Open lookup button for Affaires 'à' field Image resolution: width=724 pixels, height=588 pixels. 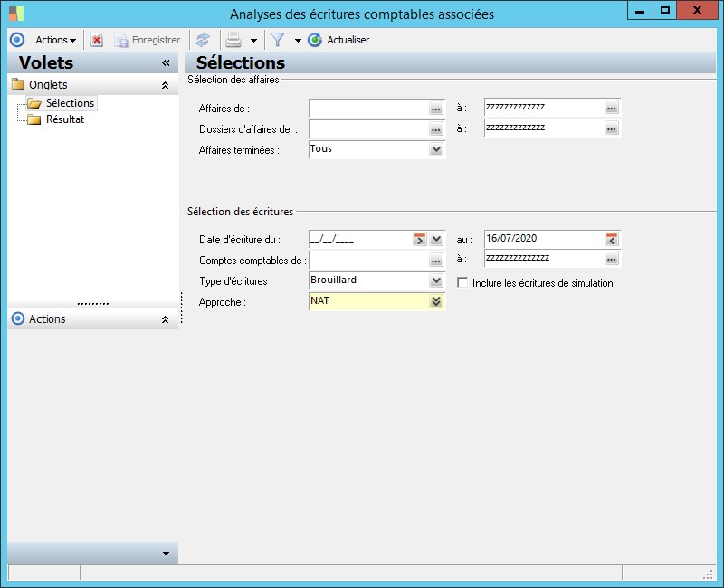point(612,108)
